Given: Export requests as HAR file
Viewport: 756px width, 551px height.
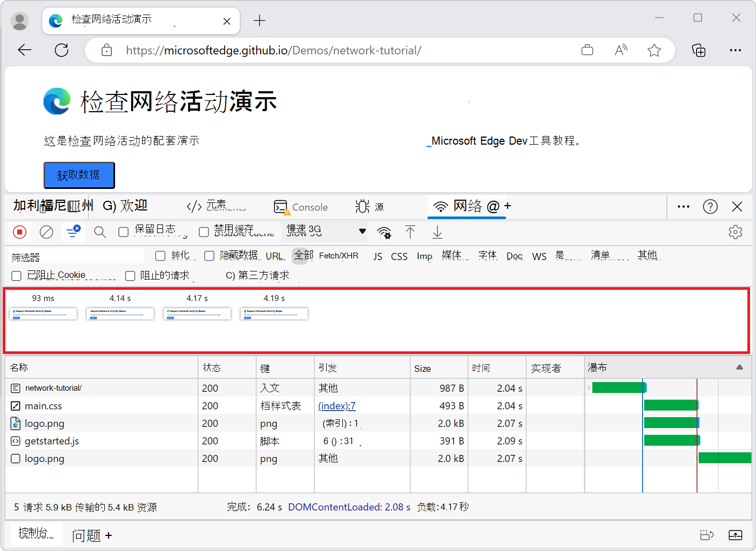Looking at the screenshot, I should (x=437, y=232).
